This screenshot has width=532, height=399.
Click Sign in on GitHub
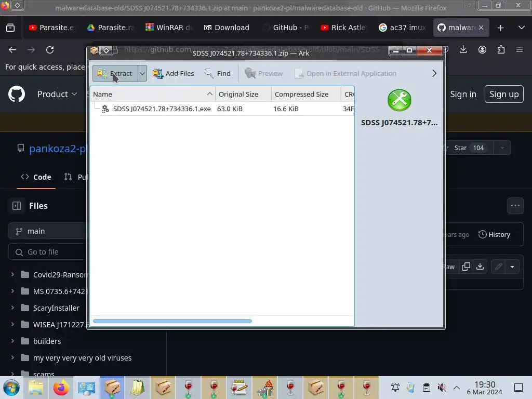[x=463, y=94]
